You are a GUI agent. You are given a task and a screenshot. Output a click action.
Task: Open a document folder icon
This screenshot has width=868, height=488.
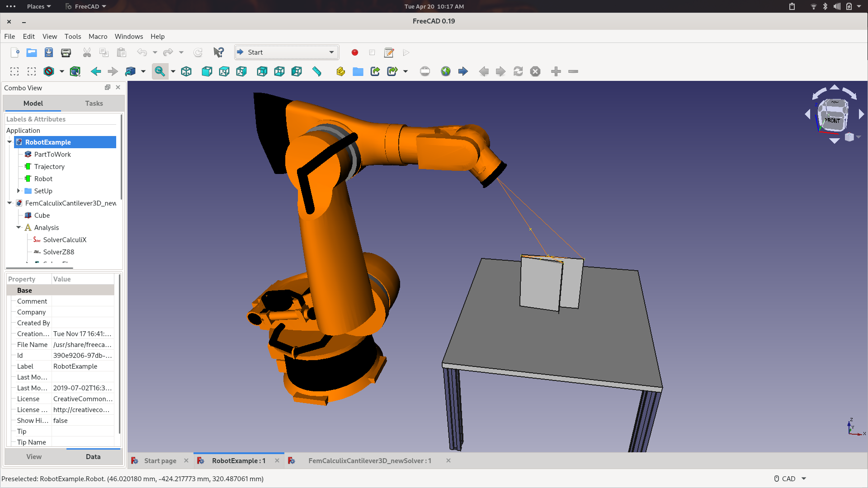(32, 52)
